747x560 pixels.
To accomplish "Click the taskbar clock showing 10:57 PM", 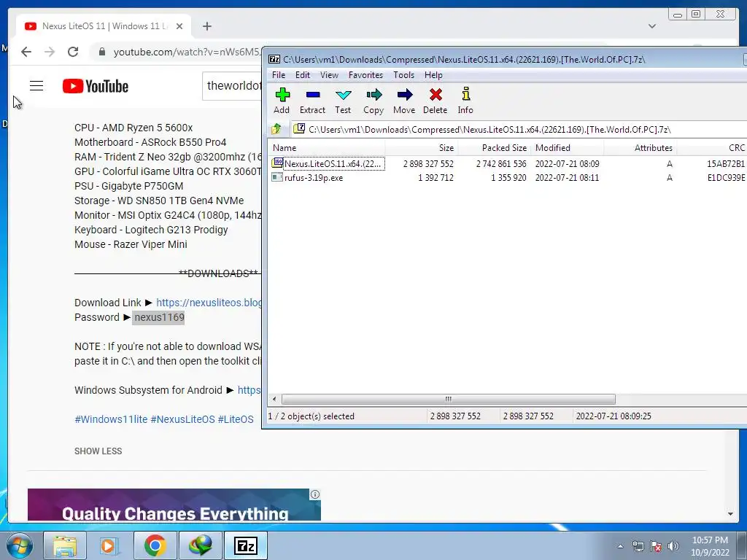I will pyautogui.click(x=710, y=546).
